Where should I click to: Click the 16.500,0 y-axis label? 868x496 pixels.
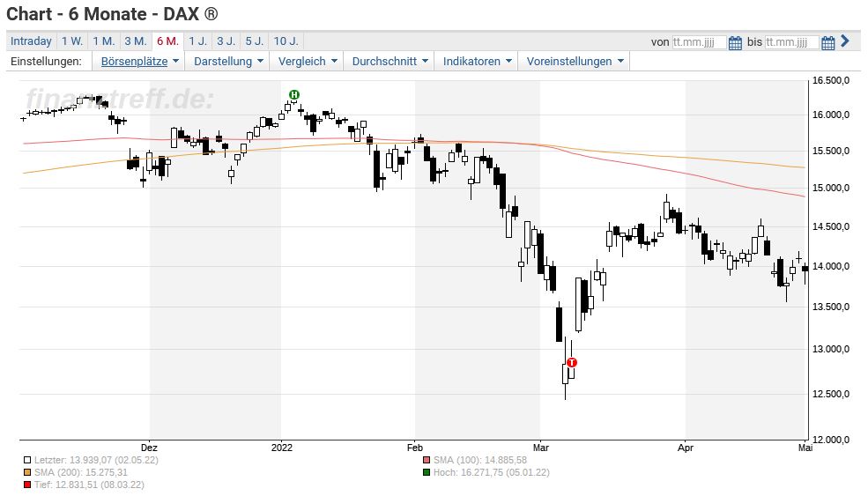click(831, 81)
